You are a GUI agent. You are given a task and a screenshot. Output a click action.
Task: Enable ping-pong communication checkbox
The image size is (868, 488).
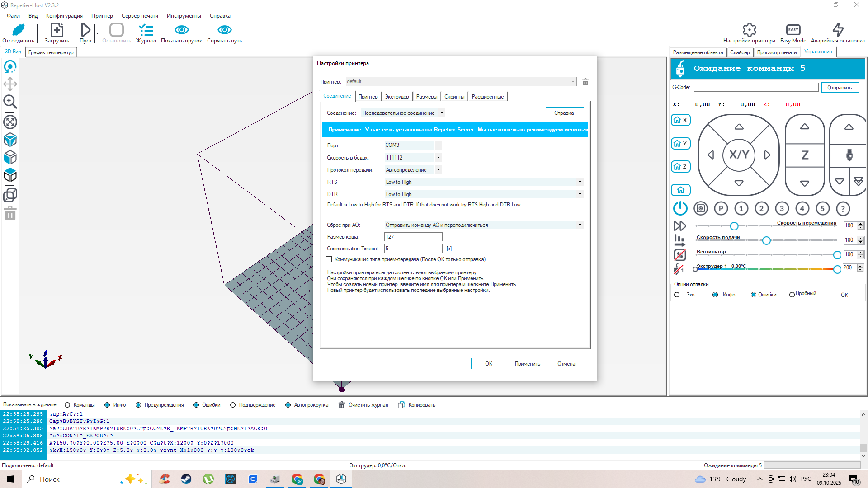[x=329, y=259]
